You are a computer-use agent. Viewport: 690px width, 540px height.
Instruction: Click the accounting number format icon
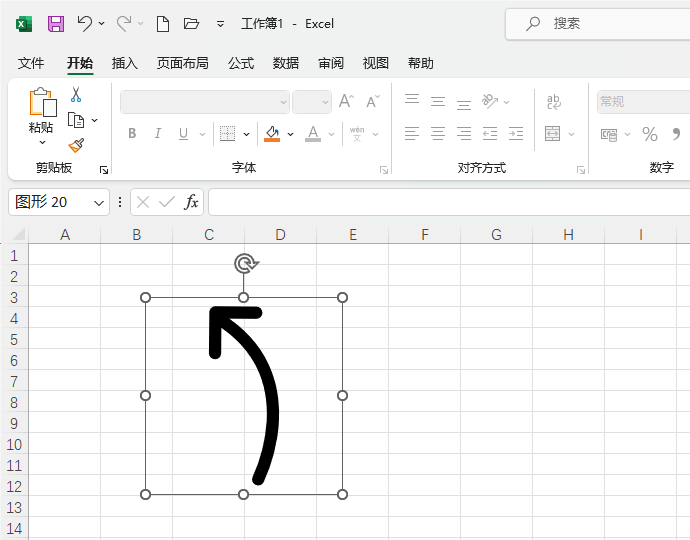(x=609, y=134)
